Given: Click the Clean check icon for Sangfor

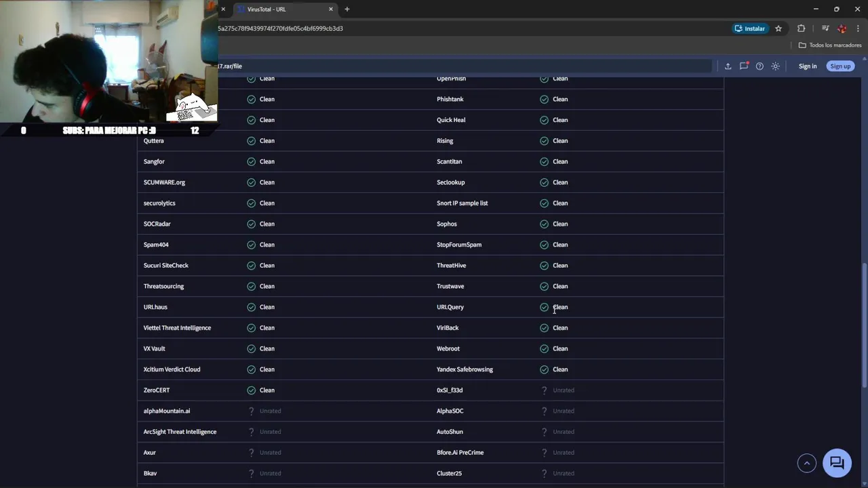Looking at the screenshot, I should (x=251, y=161).
